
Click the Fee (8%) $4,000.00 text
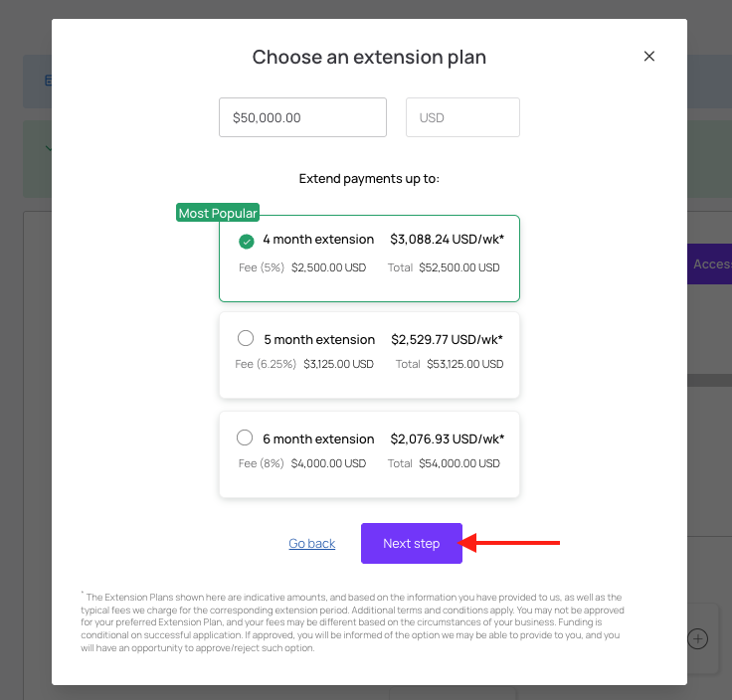click(302, 463)
